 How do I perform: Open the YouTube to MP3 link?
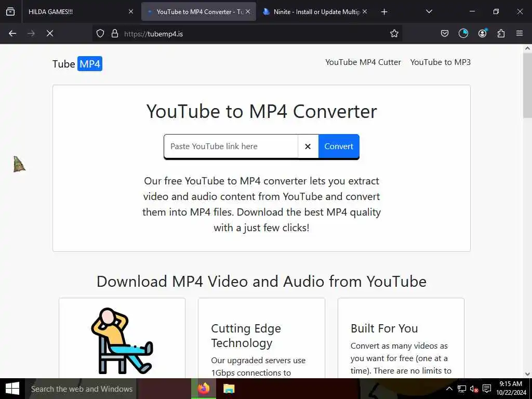(x=441, y=62)
